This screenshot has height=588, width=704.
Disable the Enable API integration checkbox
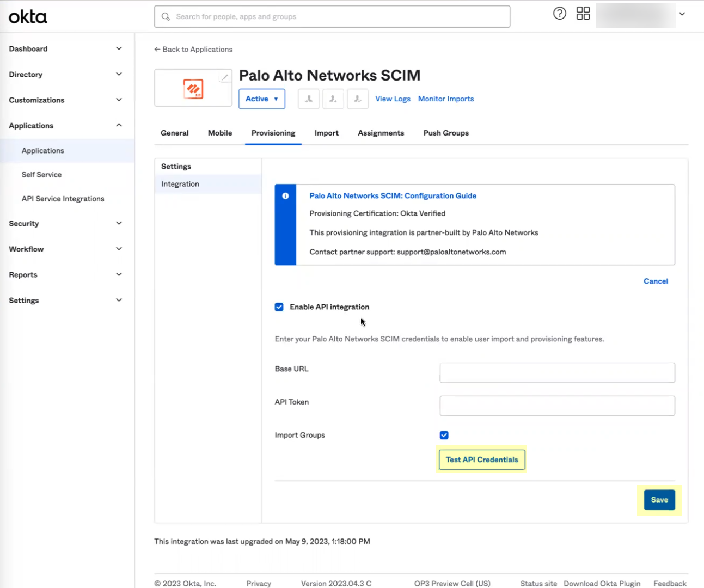click(x=279, y=307)
